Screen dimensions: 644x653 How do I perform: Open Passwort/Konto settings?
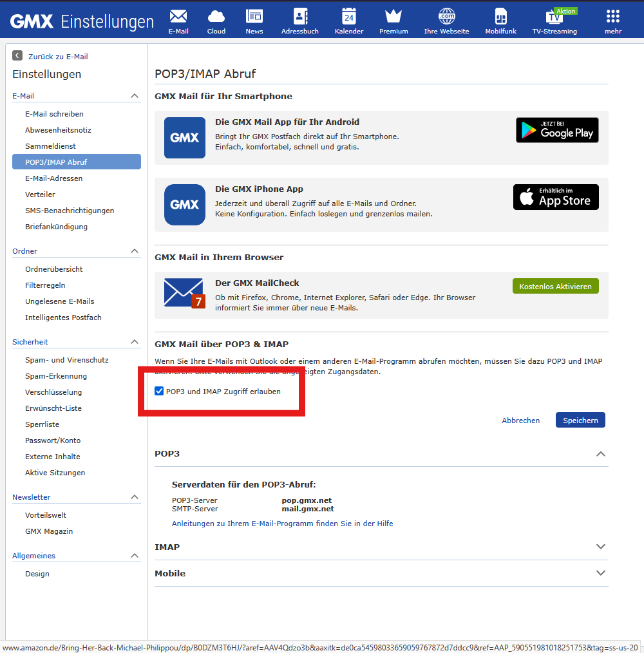click(53, 440)
